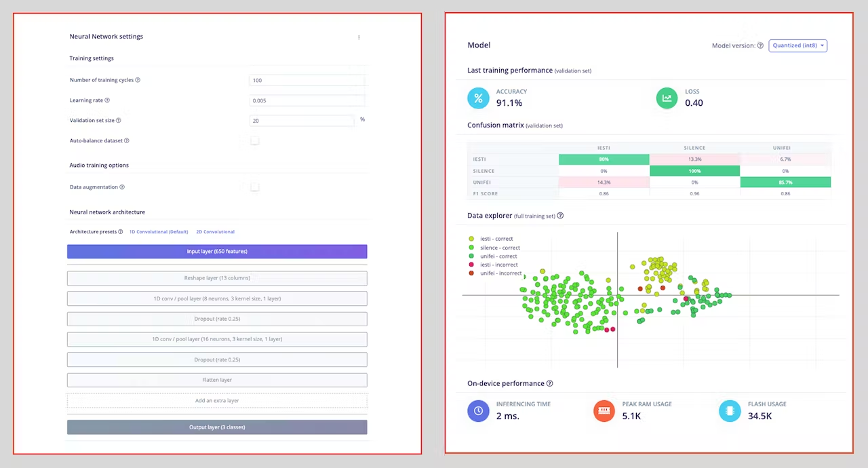Click the unifei - incorrect legend entry
The image size is (868, 468).
pos(495,273)
